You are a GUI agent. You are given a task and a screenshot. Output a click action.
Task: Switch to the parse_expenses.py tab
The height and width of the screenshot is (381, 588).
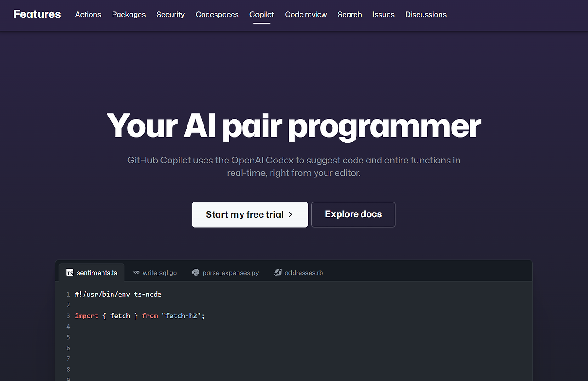(x=226, y=273)
